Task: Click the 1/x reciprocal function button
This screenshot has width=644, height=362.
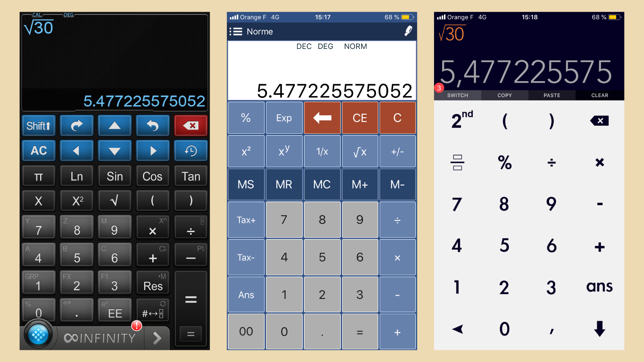Action: tap(322, 151)
